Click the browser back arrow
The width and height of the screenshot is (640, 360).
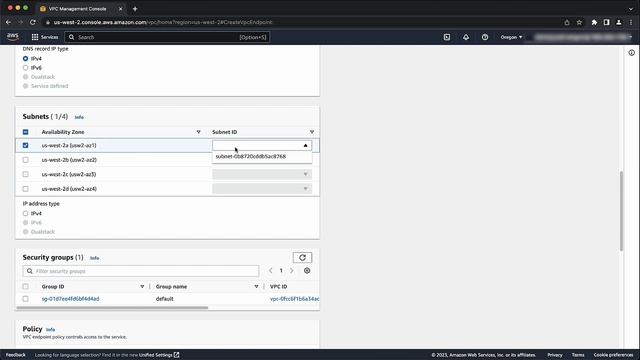click(x=9, y=22)
